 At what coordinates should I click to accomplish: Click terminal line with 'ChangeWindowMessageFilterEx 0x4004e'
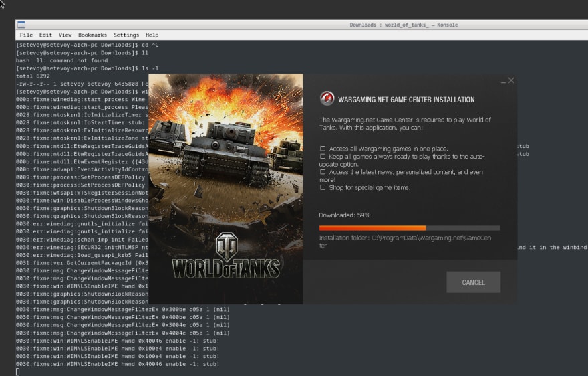tap(123, 333)
